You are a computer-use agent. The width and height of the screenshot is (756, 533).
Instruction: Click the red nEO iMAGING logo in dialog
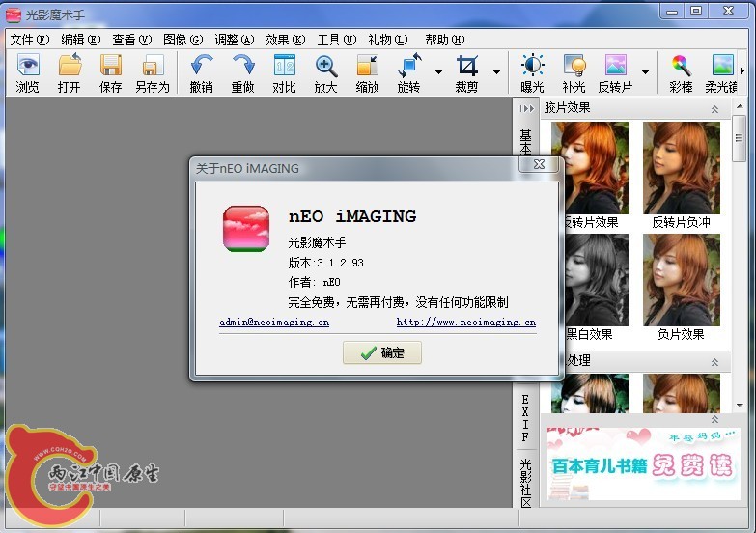(246, 228)
